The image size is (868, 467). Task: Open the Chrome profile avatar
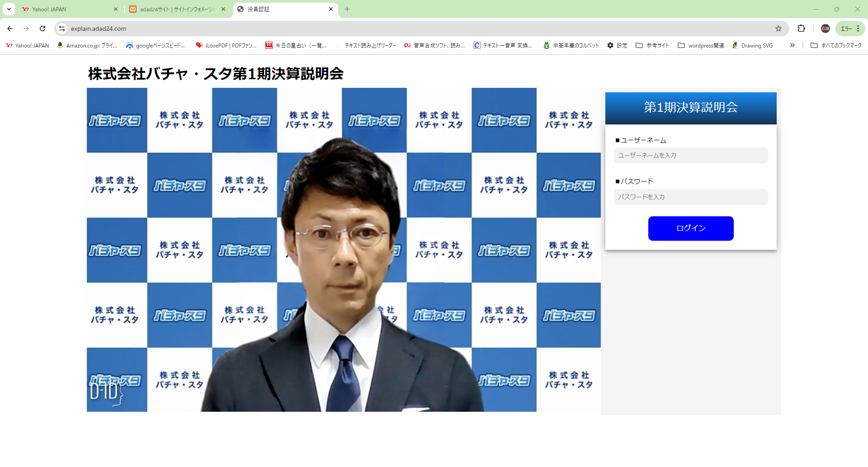click(x=826, y=29)
